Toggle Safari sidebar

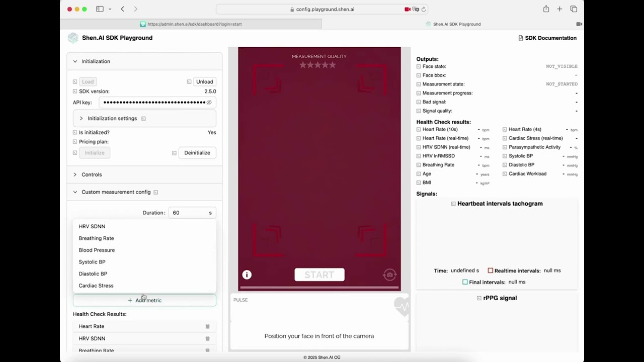coord(100,9)
